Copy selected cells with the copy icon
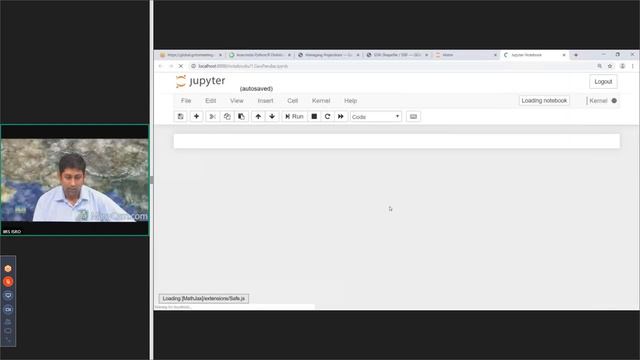 tap(227, 116)
